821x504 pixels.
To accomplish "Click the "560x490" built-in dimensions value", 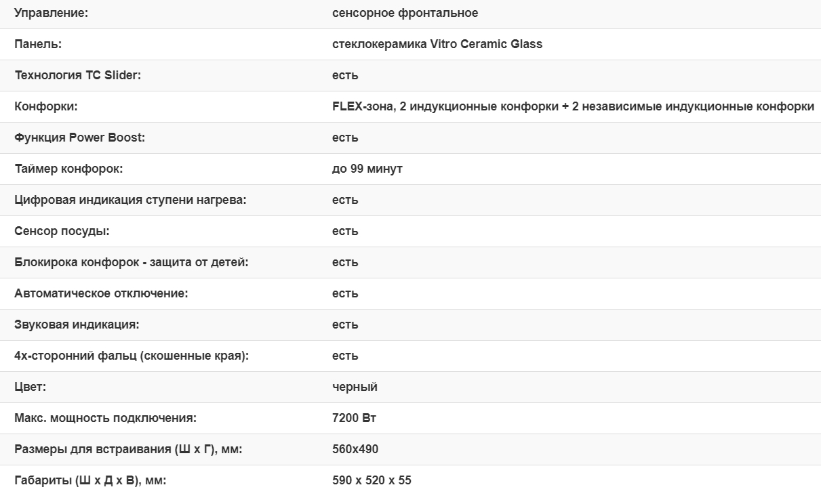I will [x=355, y=449].
